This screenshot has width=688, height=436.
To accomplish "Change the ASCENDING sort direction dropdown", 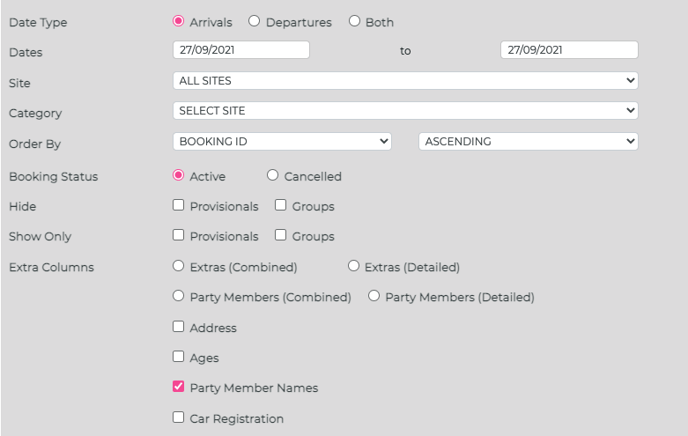I will pos(528,141).
